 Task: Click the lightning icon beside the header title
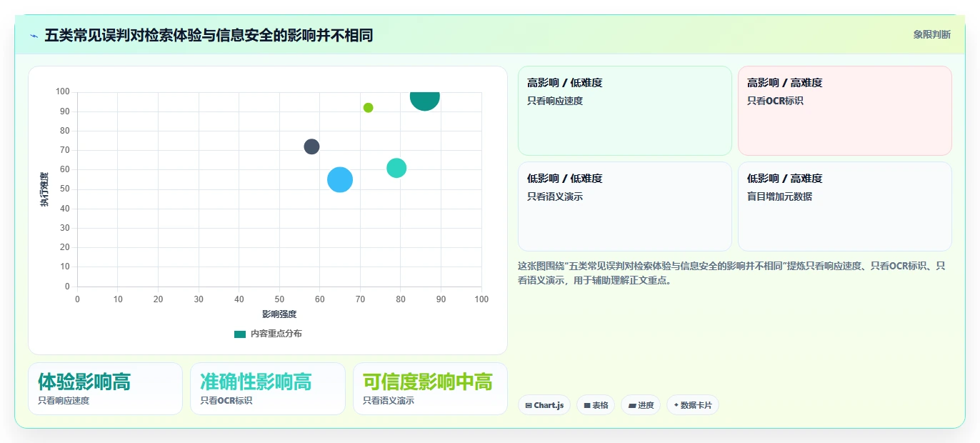click(x=34, y=36)
